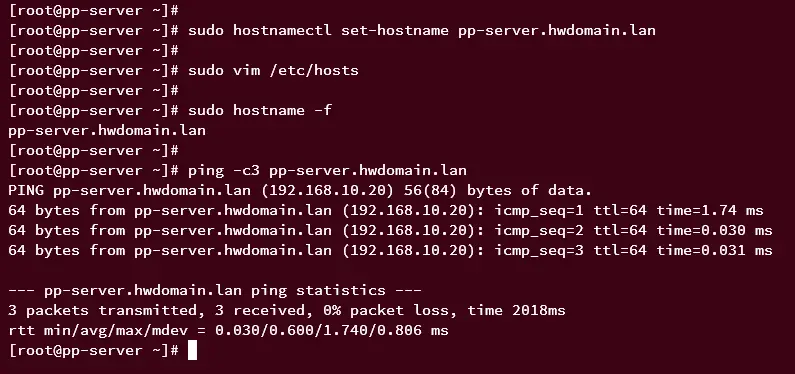This screenshot has width=795, height=374.
Task: Click the 'sudo vim /etc/hosts' command
Action: pyautogui.click(x=273, y=70)
